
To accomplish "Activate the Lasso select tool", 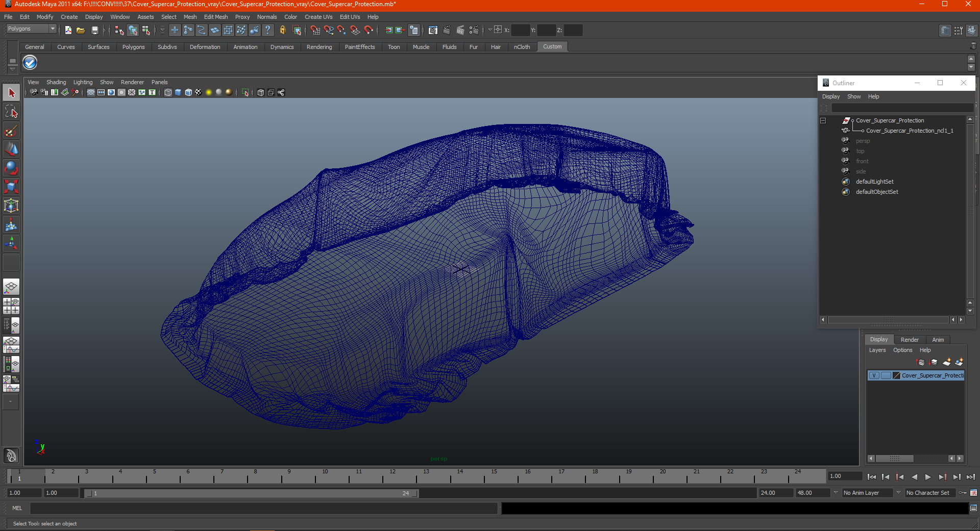I will tap(11, 112).
